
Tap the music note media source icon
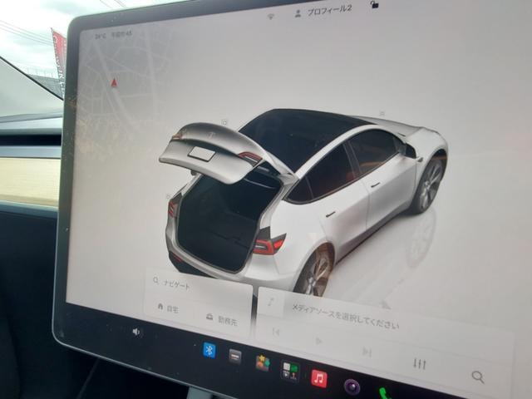[271, 302]
